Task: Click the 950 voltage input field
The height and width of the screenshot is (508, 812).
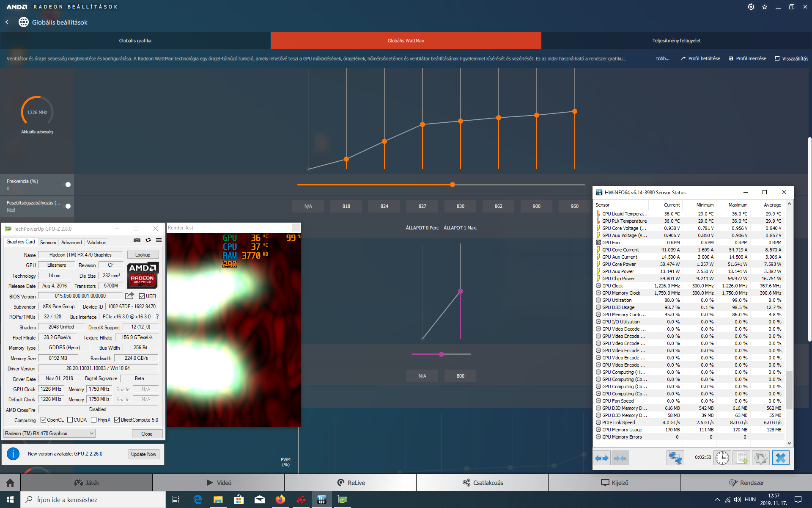Action: pos(575,206)
